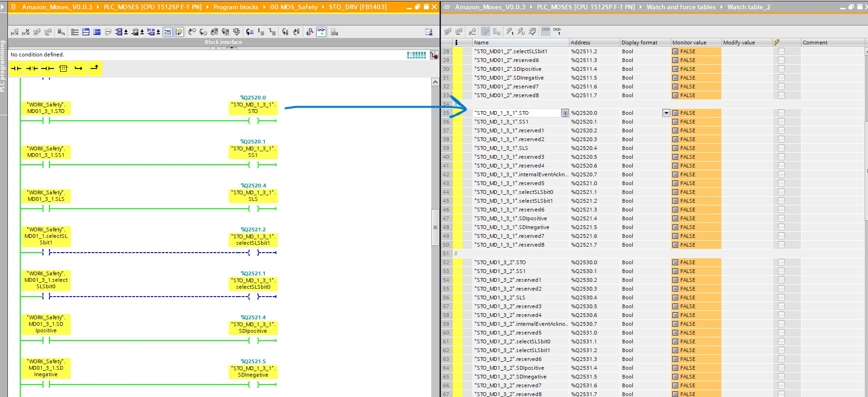Image resolution: width=868 pixels, height=397 pixels.
Task: Click the Address column header
Action: pyautogui.click(x=581, y=43)
